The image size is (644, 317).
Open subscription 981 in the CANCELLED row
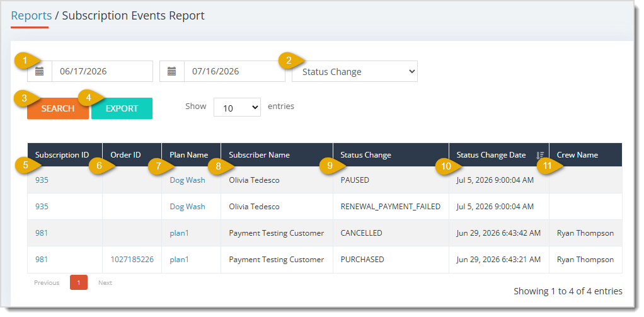tap(42, 233)
